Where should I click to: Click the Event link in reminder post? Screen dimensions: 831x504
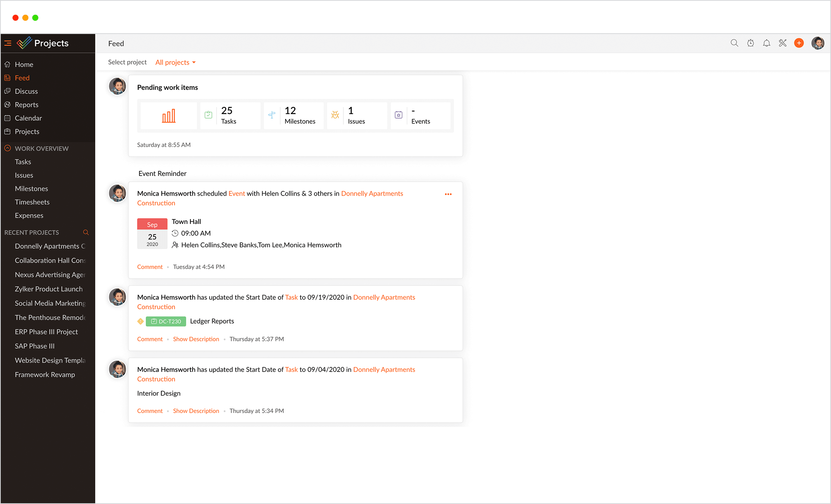[237, 194]
